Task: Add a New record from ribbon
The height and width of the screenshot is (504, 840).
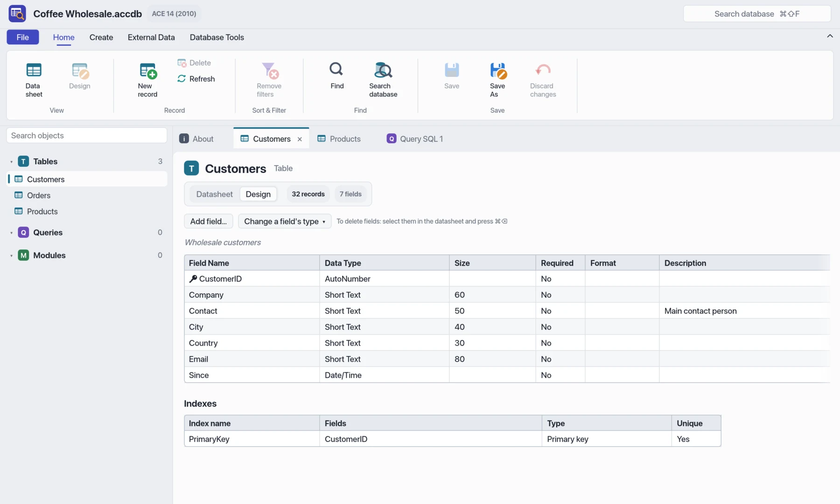Action: 147,79
